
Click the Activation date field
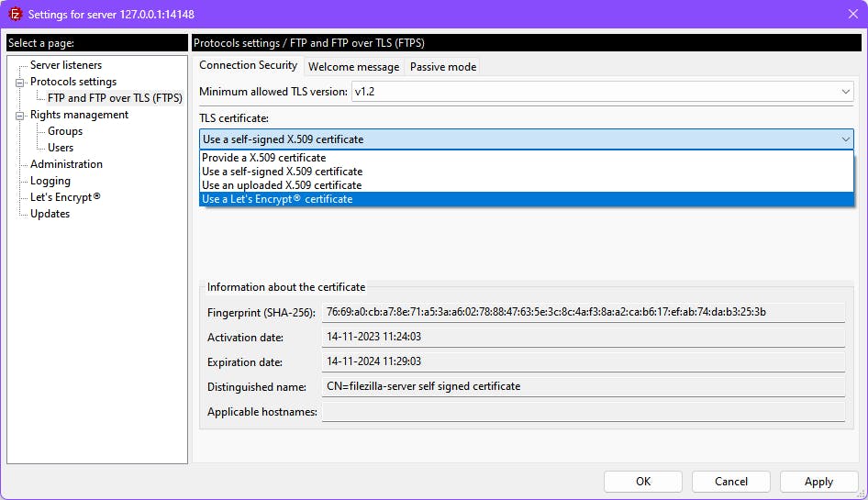click(x=584, y=338)
